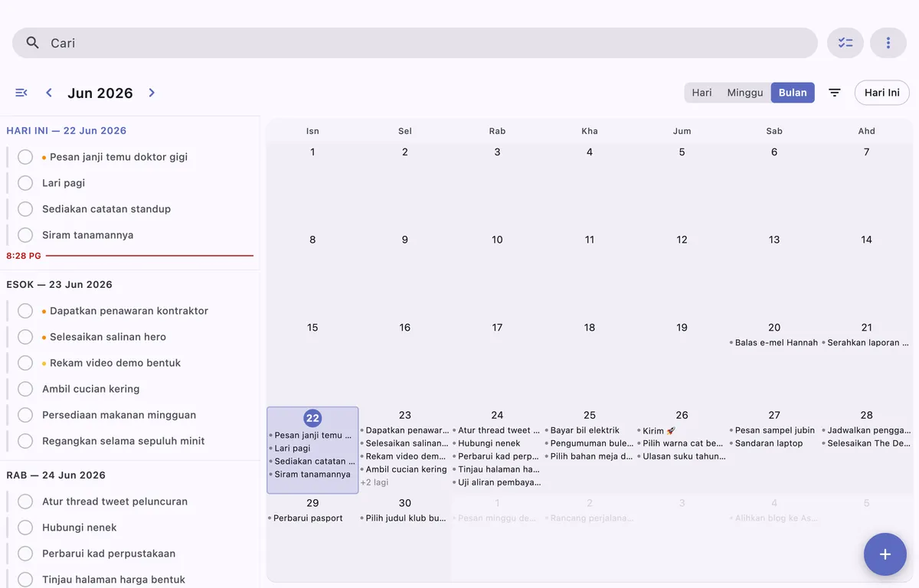
Task: Open Sandaran laptop event
Action: pyautogui.click(x=773, y=443)
